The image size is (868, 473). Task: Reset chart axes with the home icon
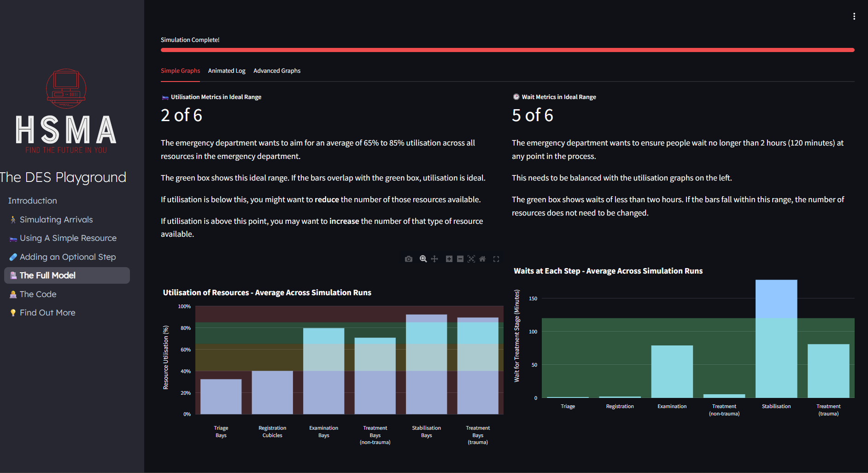(482, 259)
